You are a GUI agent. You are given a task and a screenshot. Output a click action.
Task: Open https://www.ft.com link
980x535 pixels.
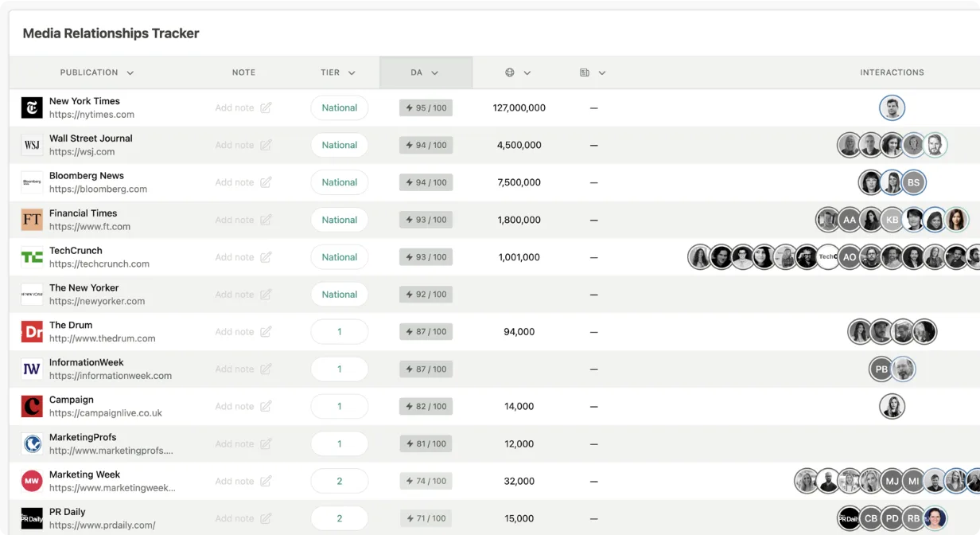tap(90, 227)
